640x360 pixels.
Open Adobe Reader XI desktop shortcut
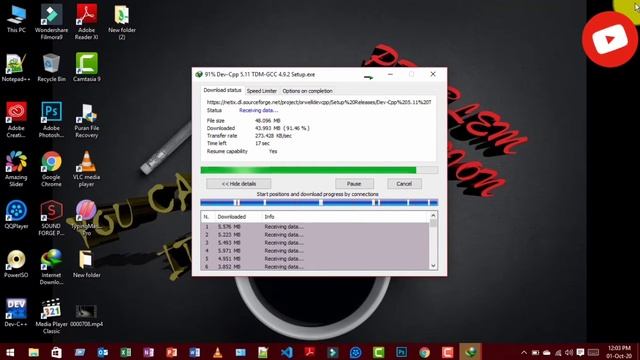pyautogui.click(x=87, y=22)
